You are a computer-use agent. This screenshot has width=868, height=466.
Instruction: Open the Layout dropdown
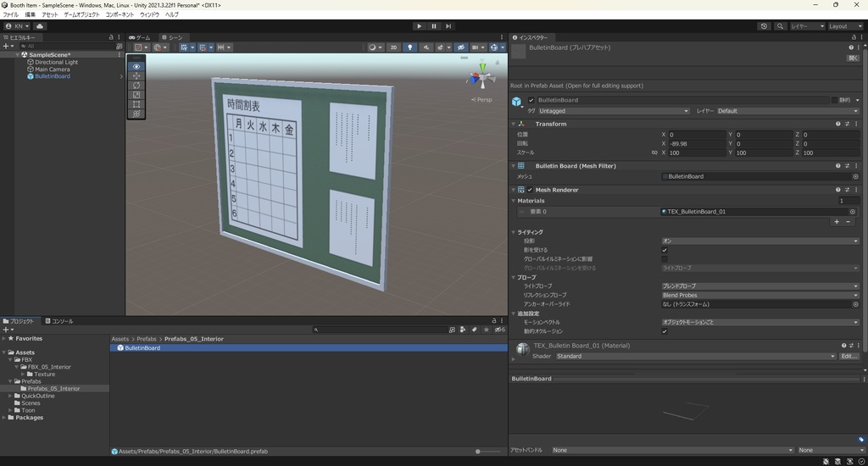click(843, 26)
